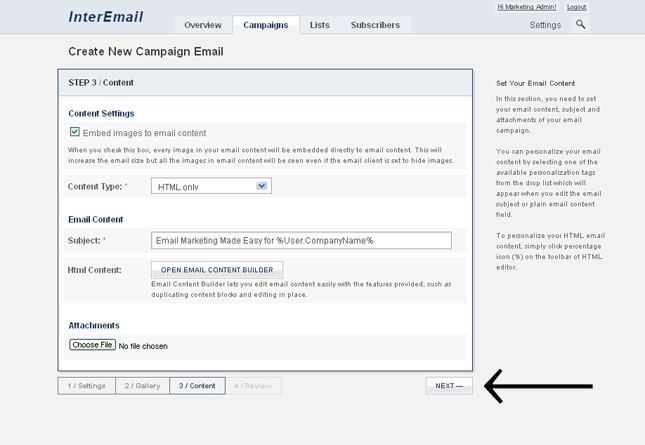Click the InterEmail logo

pos(106,16)
